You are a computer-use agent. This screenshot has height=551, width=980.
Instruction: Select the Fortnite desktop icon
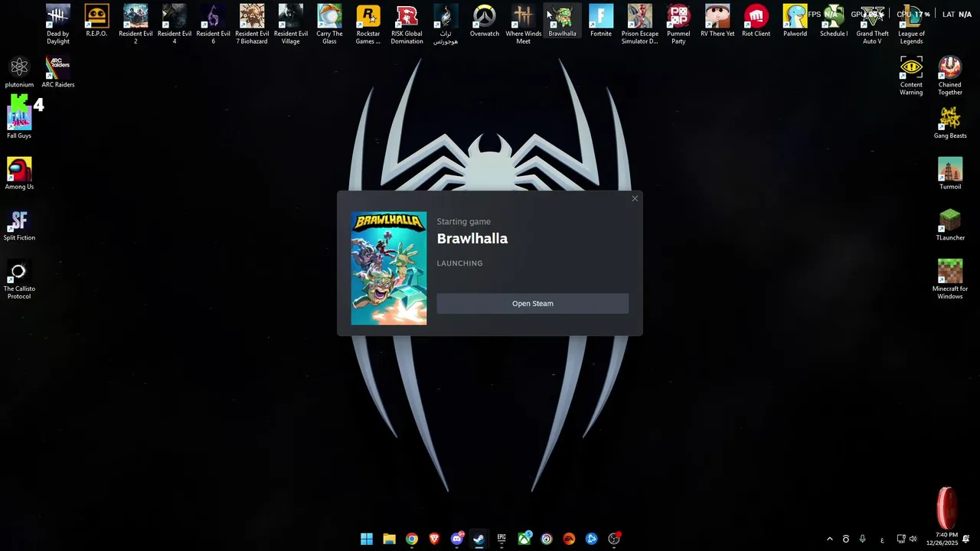(x=601, y=21)
